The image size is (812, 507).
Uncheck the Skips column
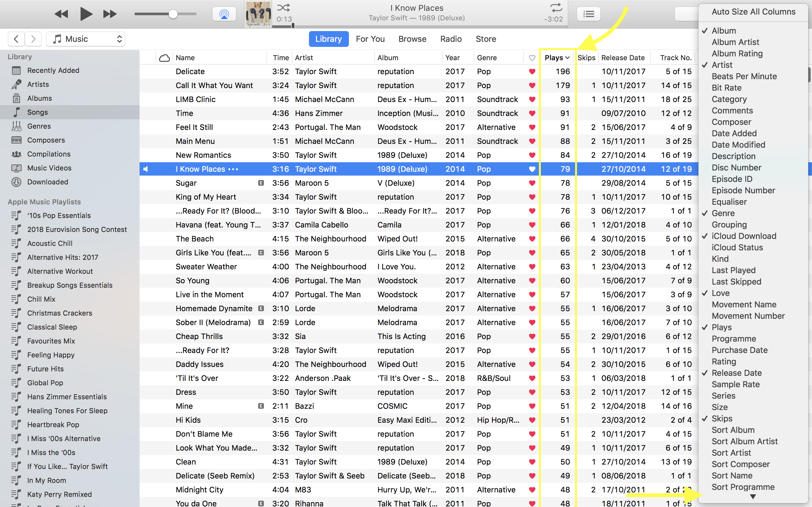(x=722, y=418)
